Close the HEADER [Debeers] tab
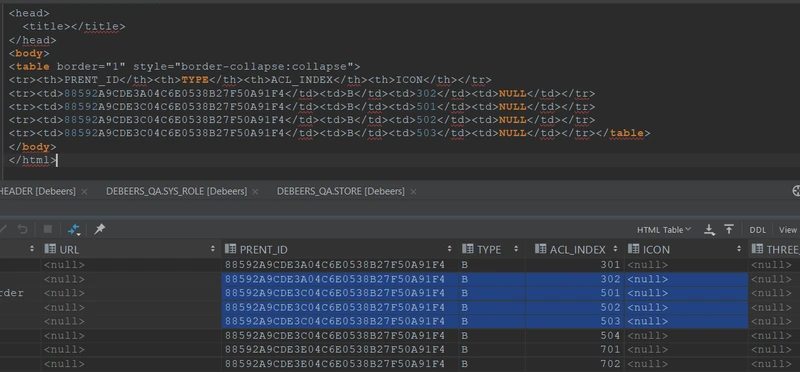This screenshot has width=800, height=372. pyautogui.click(x=84, y=192)
